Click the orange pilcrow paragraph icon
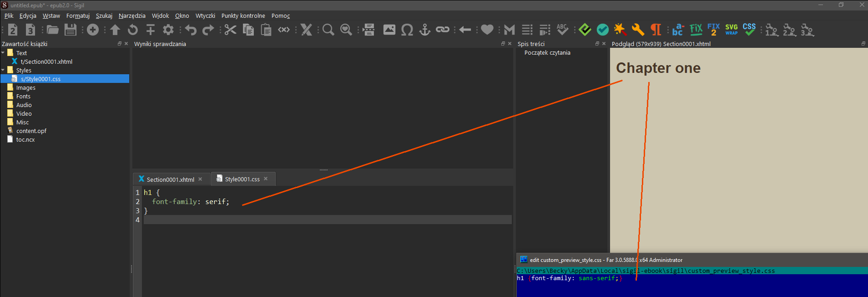The width and height of the screenshot is (868, 297). tap(656, 30)
